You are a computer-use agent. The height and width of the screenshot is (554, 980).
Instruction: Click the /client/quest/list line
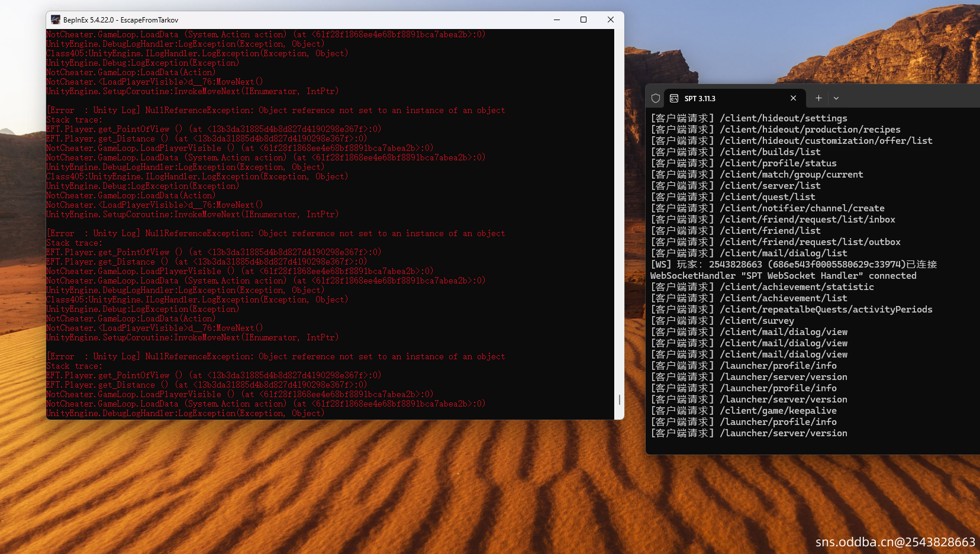pyautogui.click(x=733, y=197)
